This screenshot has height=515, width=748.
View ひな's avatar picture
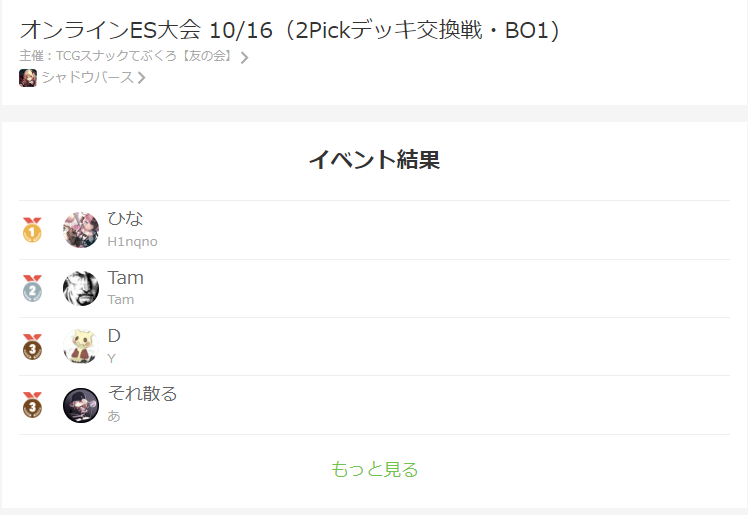81,230
